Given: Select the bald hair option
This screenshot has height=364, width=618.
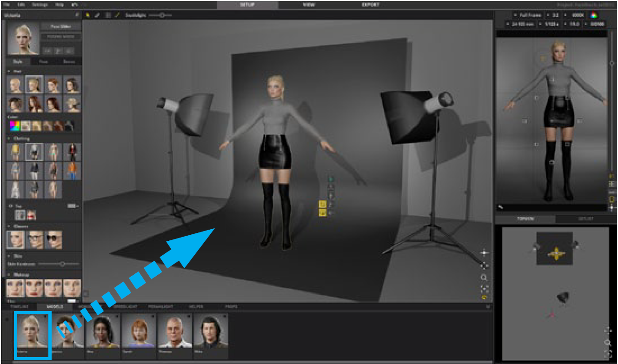Looking at the screenshot, I should click(15, 85).
